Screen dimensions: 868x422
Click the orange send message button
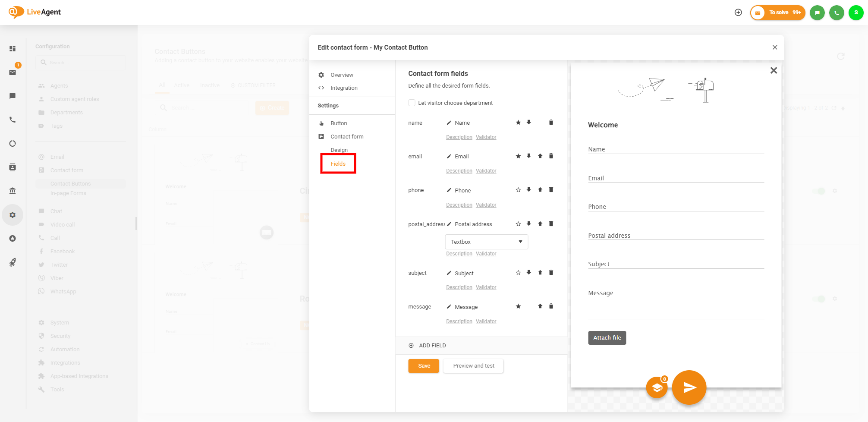pyautogui.click(x=689, y=387)
